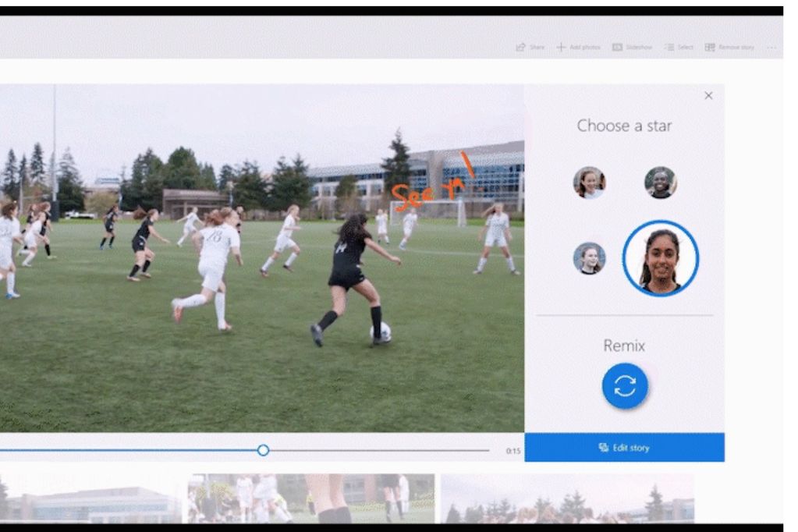The image size is (798, 532).
Task: Select the crowd and trees clip thumbnail
Action: click(566, 499)
